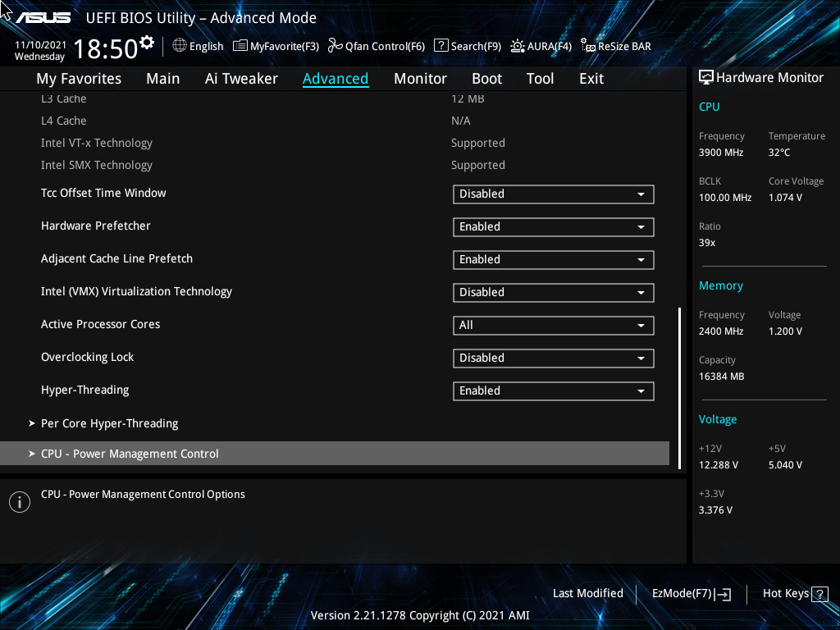
Task: Click the Ratio 39x value
Action: 707,243
